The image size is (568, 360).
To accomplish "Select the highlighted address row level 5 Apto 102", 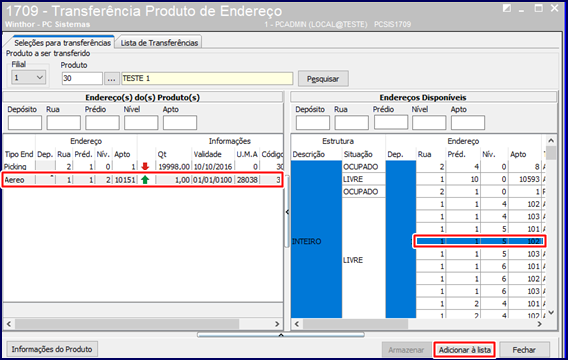I will pos(480,241).
